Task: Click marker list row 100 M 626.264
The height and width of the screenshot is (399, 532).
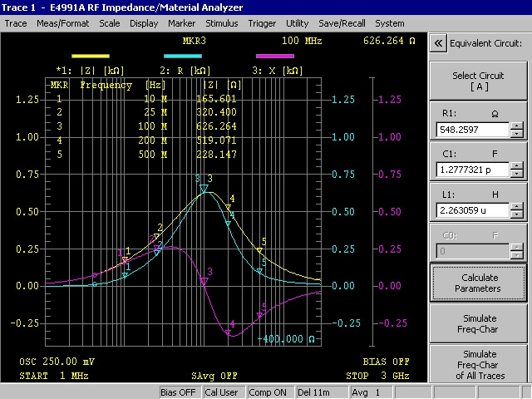Action: click(146, 126)
